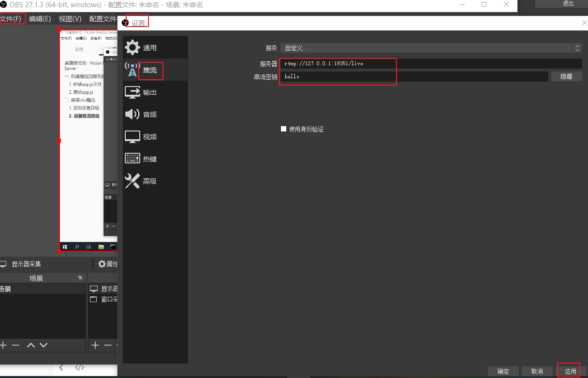Open Hotkeys (热键) keyboard icon
The height and width of the screenshot is (378, 588).
pos(132,159)
